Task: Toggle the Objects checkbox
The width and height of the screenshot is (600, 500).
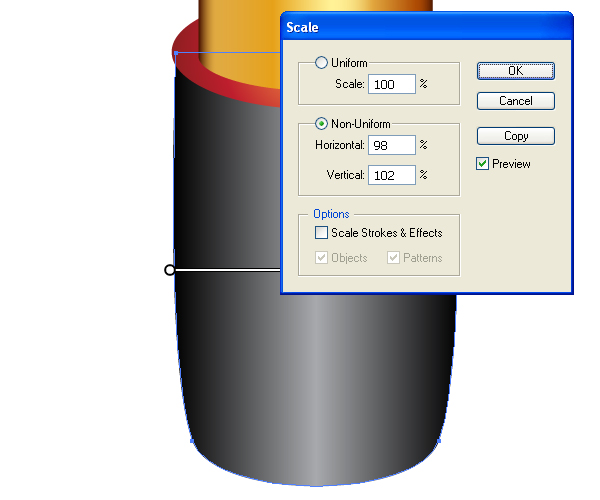Action: pos(322,258)
